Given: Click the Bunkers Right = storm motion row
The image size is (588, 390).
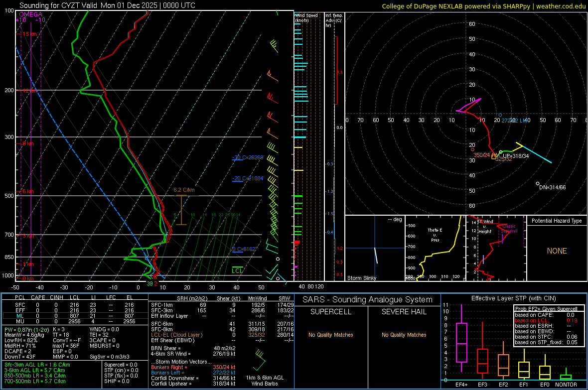Looking at the screenshot, I should (x=193, y=367).
